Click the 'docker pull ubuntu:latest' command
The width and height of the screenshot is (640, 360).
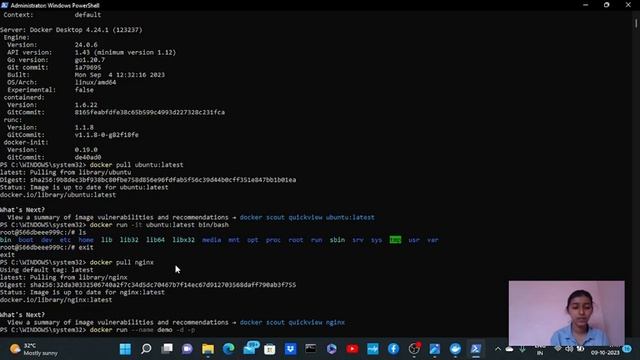pyautogui.click(x=136, y=165)
